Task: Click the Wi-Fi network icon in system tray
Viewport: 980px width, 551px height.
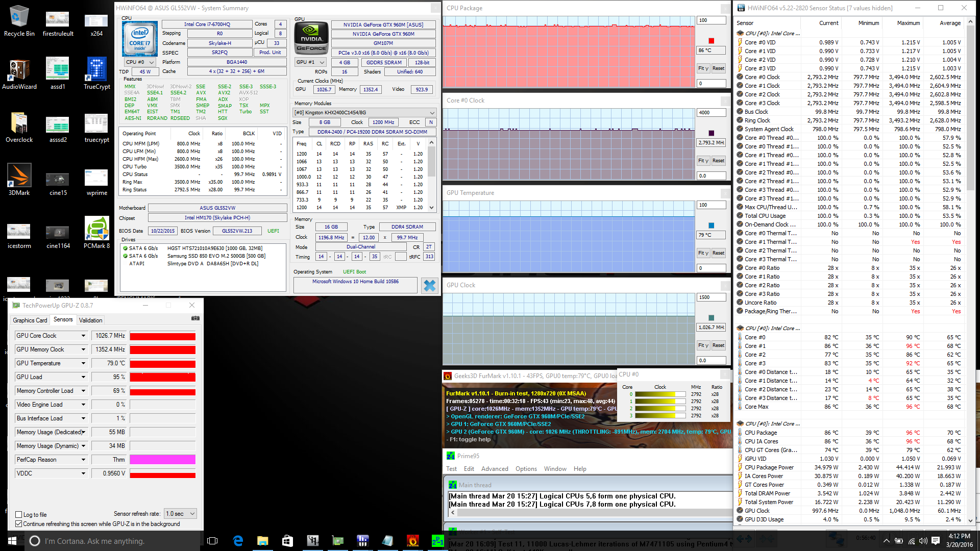Action: (x=911, y=541)
